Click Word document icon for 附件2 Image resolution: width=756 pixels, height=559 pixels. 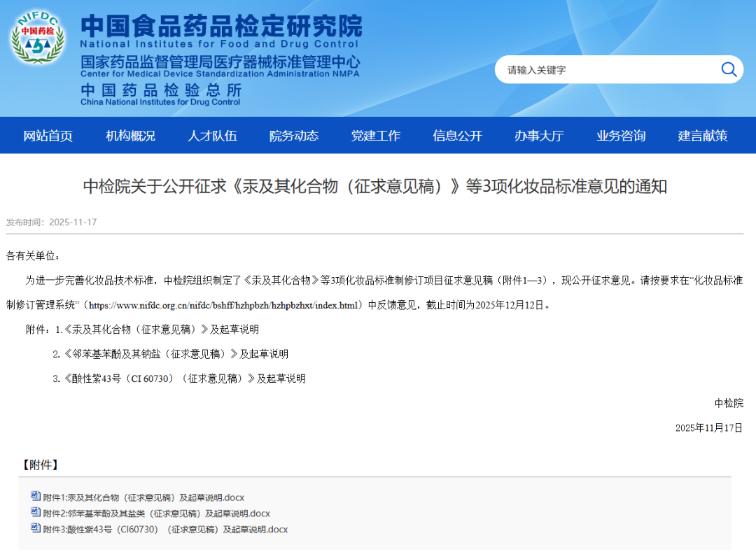tap(36, 513)
